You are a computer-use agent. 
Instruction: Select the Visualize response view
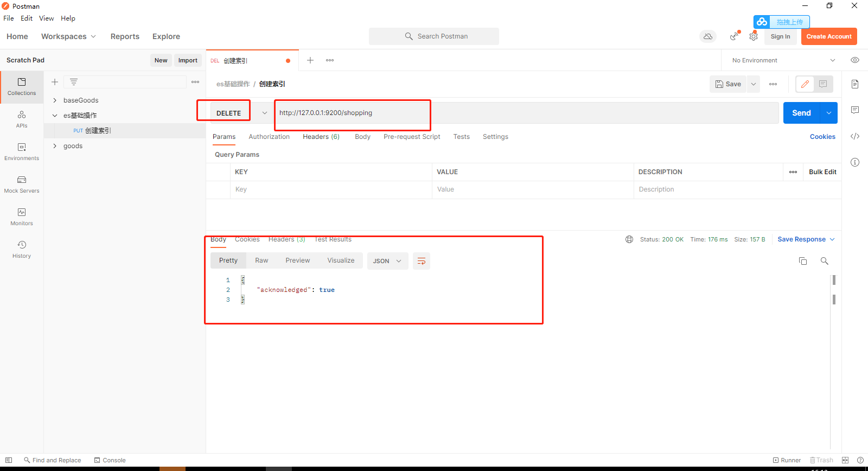341,260
